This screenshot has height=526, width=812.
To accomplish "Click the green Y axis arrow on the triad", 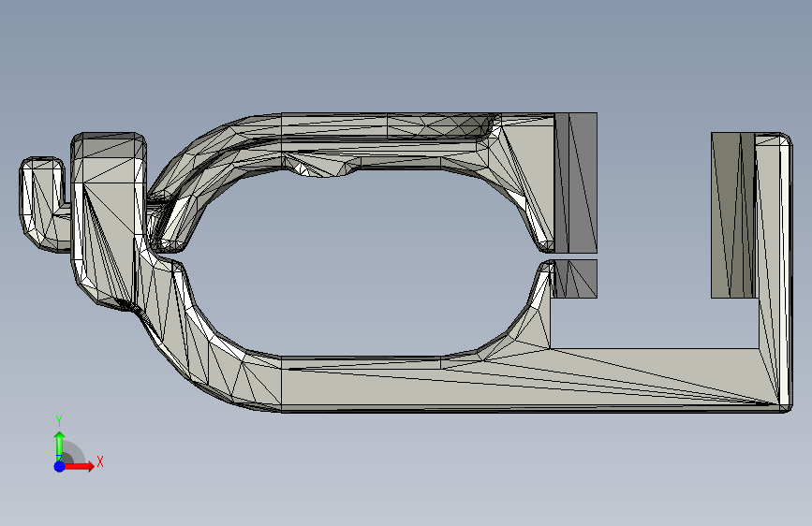I will point(60,446).
